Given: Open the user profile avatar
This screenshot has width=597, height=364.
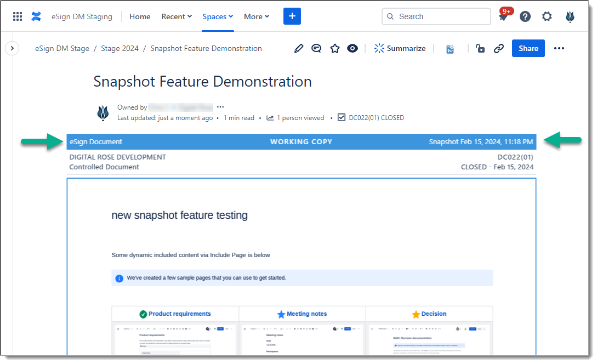Looking at the screenshot, I should point(570,16).
